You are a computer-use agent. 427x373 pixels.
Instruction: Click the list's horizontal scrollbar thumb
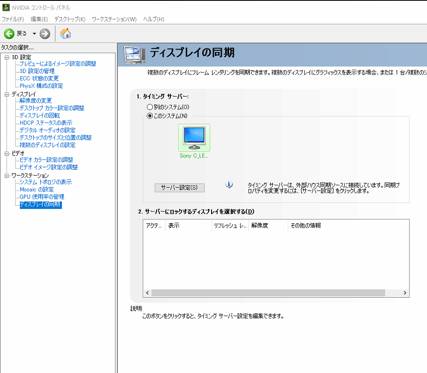[268, 293]
